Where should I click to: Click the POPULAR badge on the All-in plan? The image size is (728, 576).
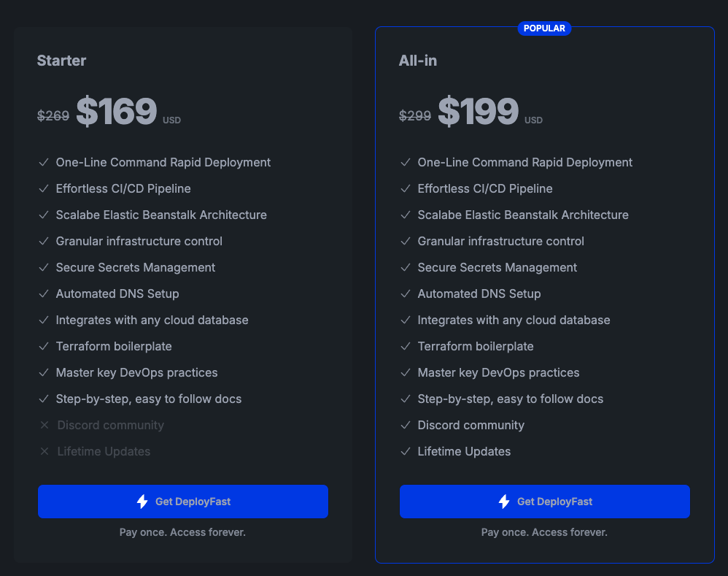click(x=544, y=28)
